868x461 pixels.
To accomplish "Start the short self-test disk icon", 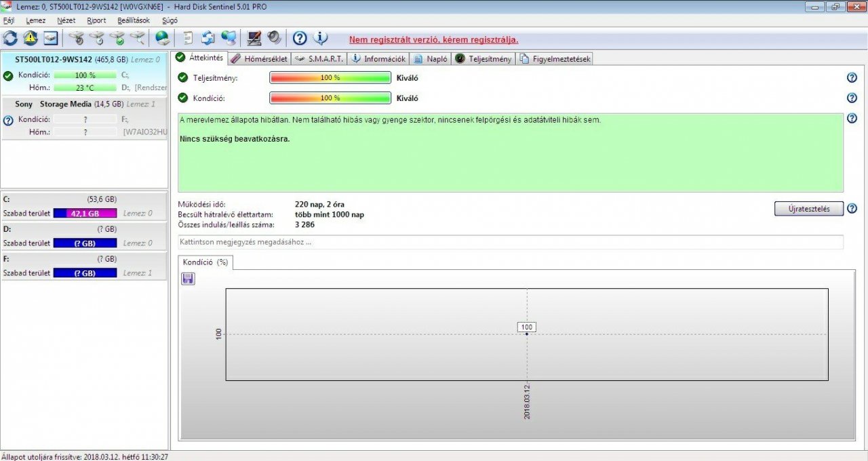I will 77,38.
